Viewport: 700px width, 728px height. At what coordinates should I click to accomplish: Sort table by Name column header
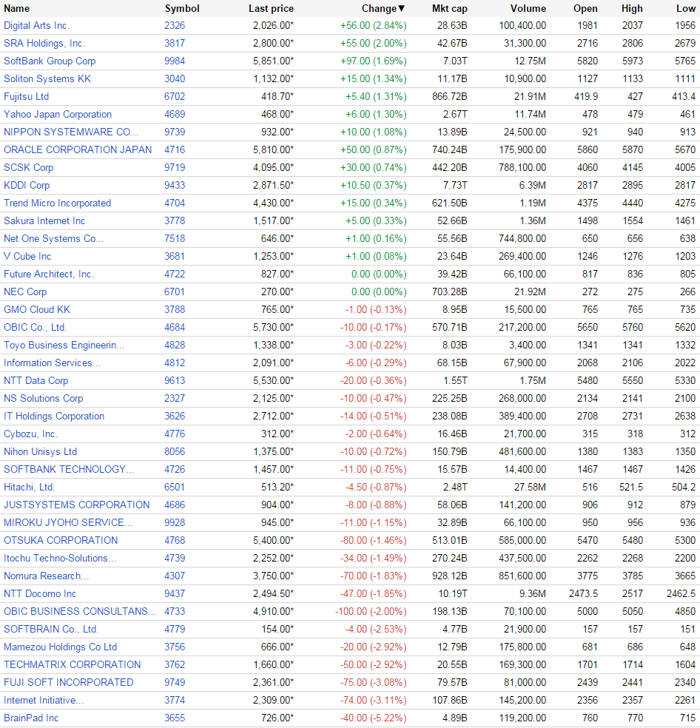coord(16,8)
